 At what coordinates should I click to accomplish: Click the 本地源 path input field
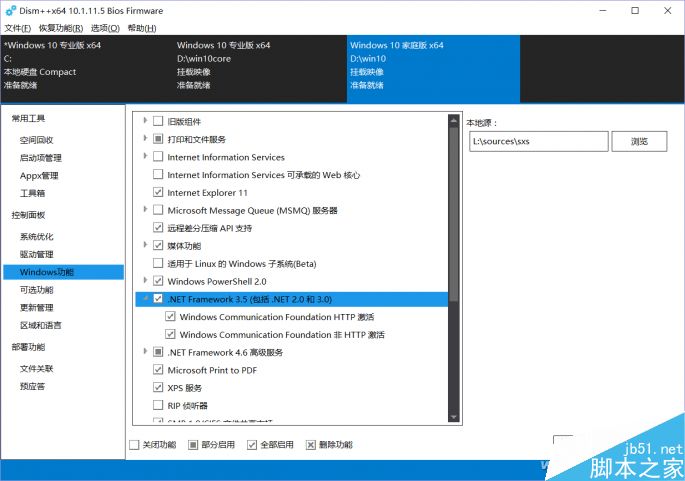(x=539, y=142)
